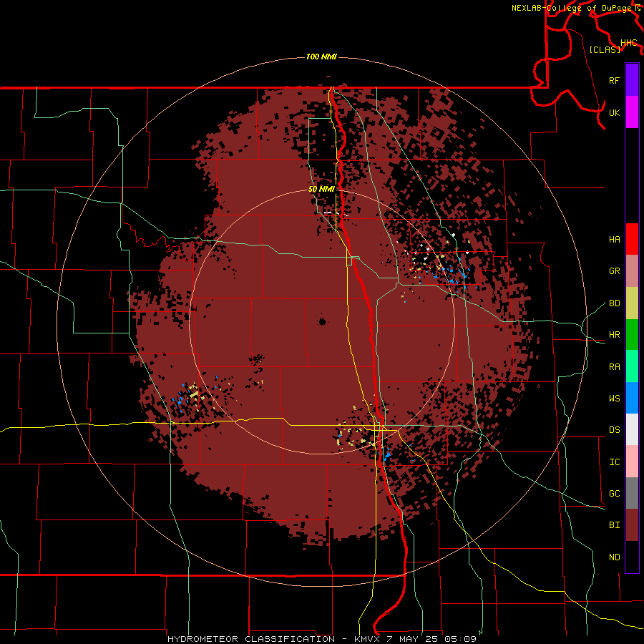Click the "7 MAY 25" date stamp
Viewport: 644px width, 644px height.
click(x=411, y=639)
